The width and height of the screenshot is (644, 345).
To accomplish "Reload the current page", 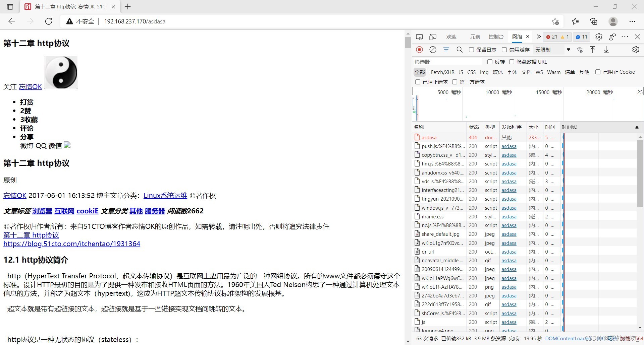I will click(49, 21).
